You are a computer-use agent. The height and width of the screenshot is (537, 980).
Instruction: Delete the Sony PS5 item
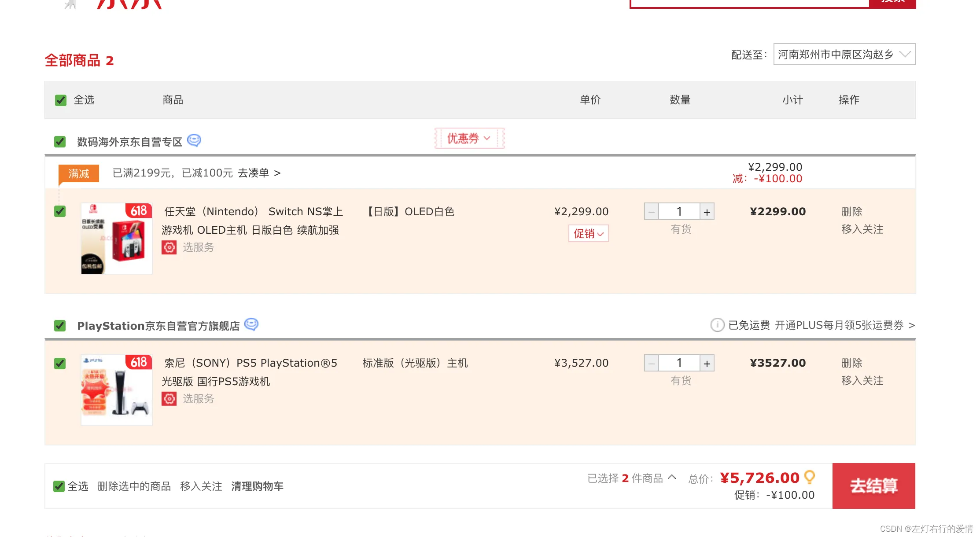click(x=851, y=363)
